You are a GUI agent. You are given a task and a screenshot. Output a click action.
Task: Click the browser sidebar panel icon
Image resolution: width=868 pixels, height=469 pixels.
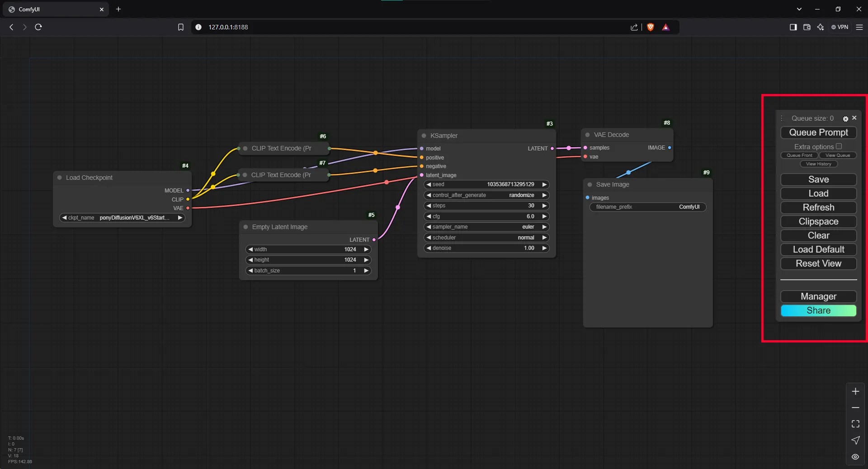click(793, 27)
